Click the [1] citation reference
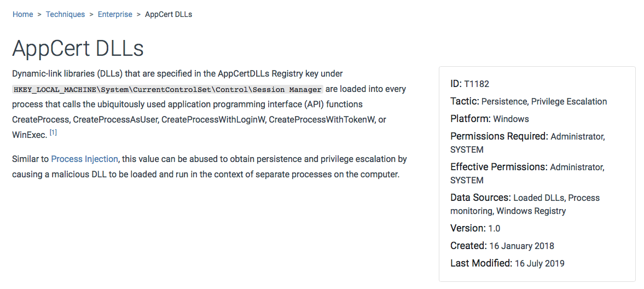The width and height of the screenshot is (644, 289). click(x=53, y=133)
